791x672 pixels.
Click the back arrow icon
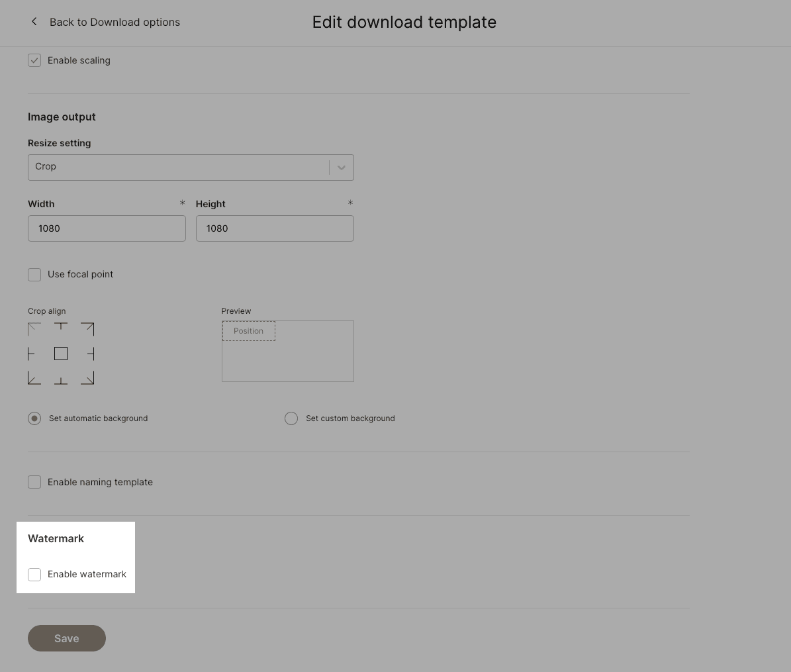tap(34, 22)
